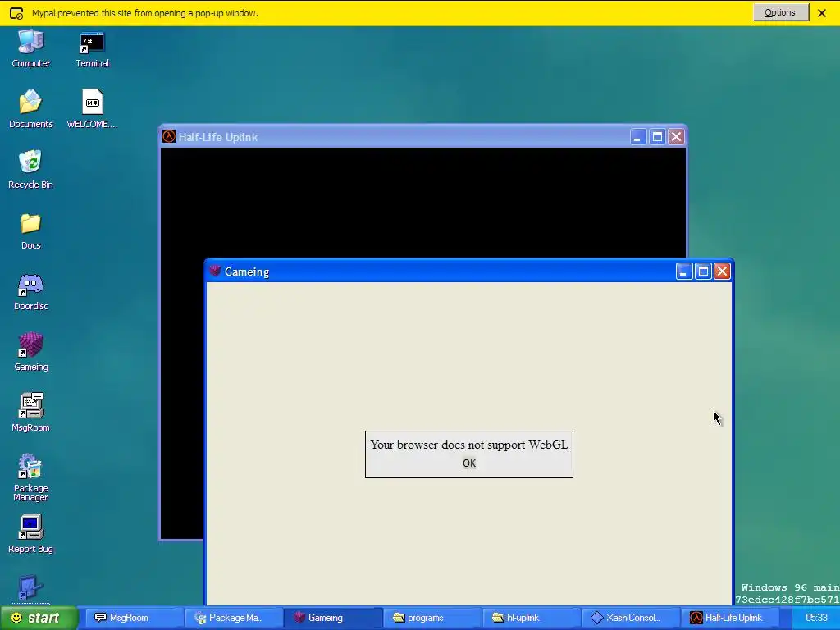Click the Half-Life Uplink title bar
This screenshot has height=630, width=840.
pos(423,137)
